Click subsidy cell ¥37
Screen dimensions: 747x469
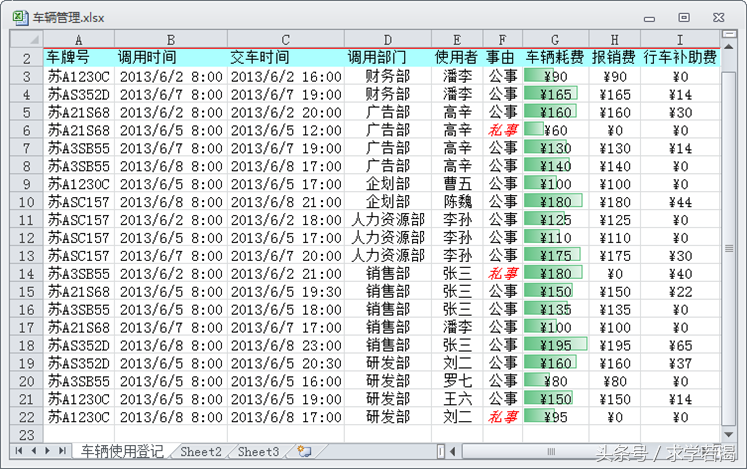[x=680, y=363]
